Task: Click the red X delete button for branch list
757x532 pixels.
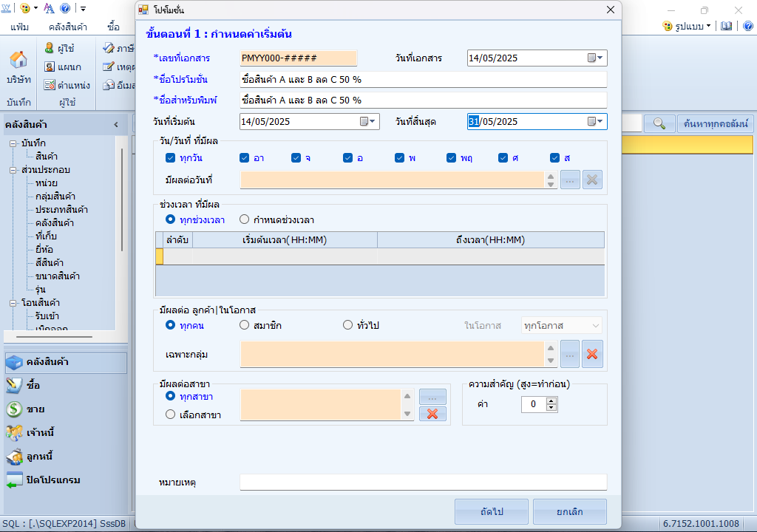Action: click(432, 414)
